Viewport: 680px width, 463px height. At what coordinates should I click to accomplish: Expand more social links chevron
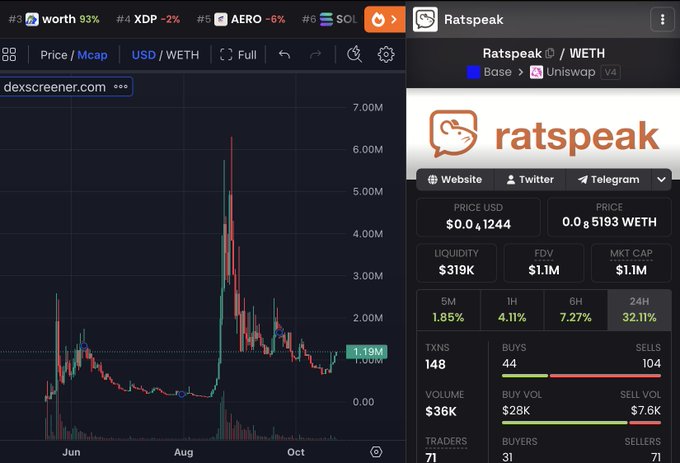pyautogui.click(x=661, y=179)
